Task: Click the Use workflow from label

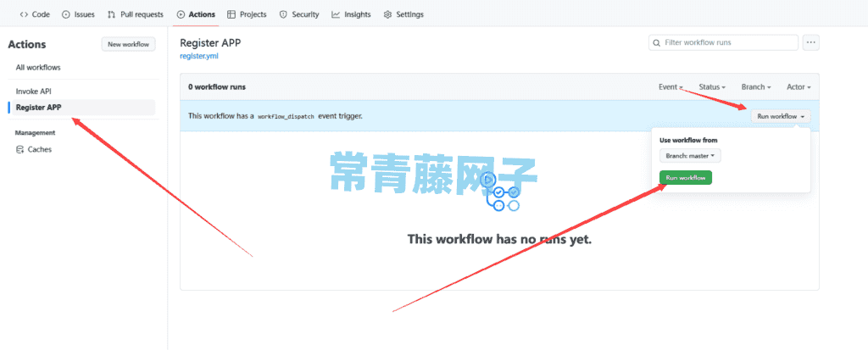Action: tap(688, 140)
